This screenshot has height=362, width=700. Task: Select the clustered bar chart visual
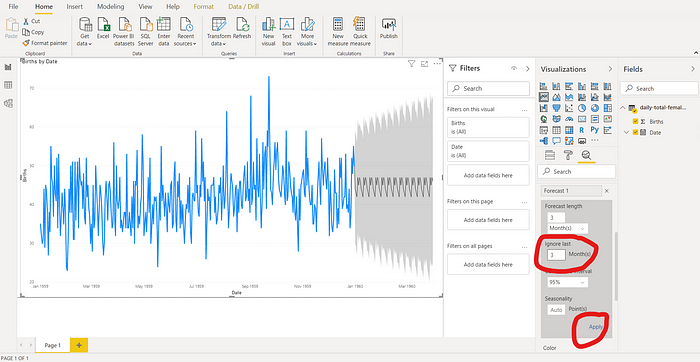569,86
